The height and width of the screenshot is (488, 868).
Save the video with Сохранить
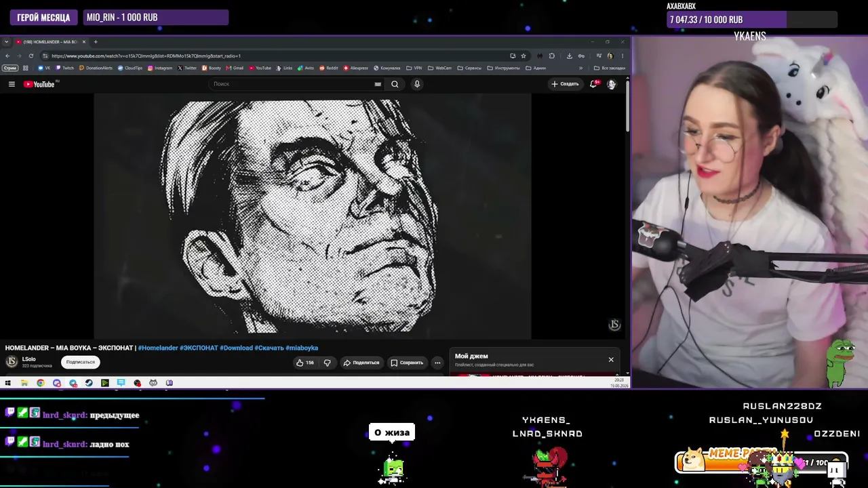[x=406, y=363]
